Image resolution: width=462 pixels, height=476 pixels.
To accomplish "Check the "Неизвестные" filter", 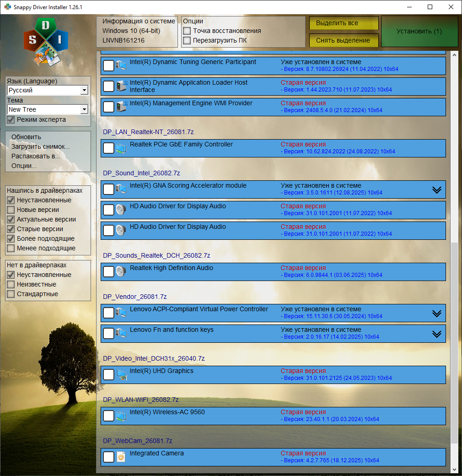I will [11, 284].
